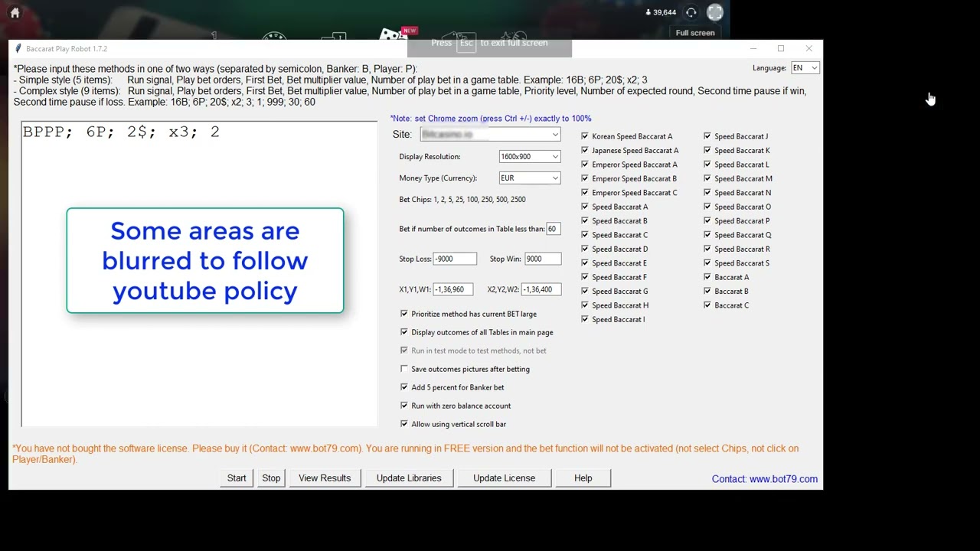Screen dimensions: 980x551
Task: Click Update Libraries button
Action: tap(409, 478)
